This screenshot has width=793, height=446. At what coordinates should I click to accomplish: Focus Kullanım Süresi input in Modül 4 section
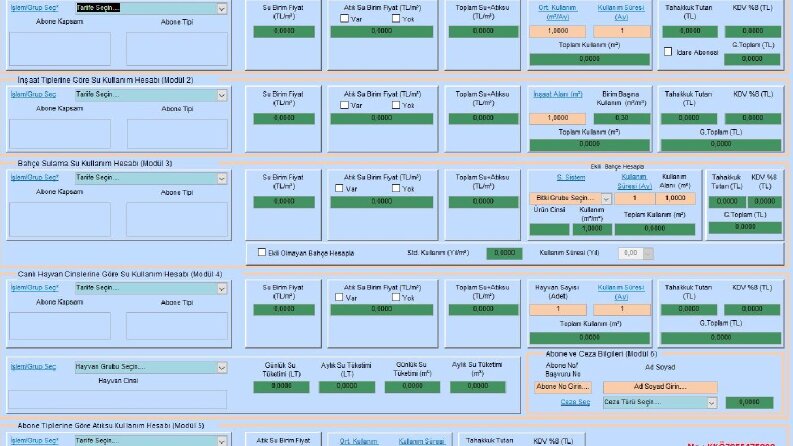[622, 309]
